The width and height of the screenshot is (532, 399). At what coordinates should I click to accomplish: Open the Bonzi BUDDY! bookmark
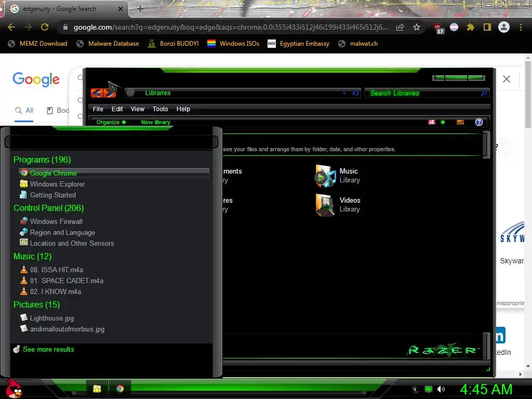click(174, 44)
